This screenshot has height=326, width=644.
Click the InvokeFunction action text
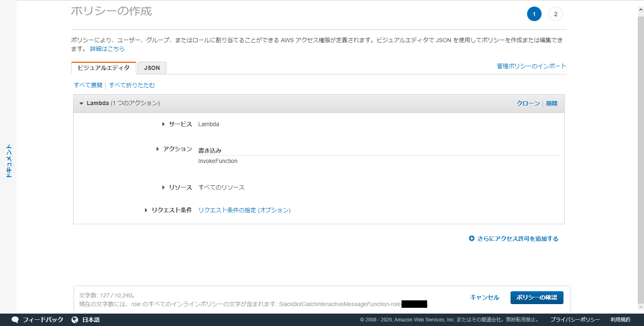click(218, 161)
